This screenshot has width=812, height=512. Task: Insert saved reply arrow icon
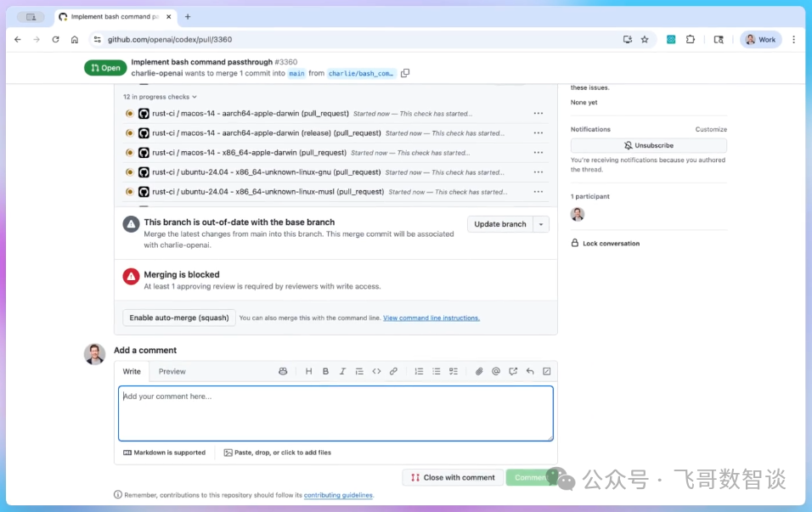(x=530, y=371)
